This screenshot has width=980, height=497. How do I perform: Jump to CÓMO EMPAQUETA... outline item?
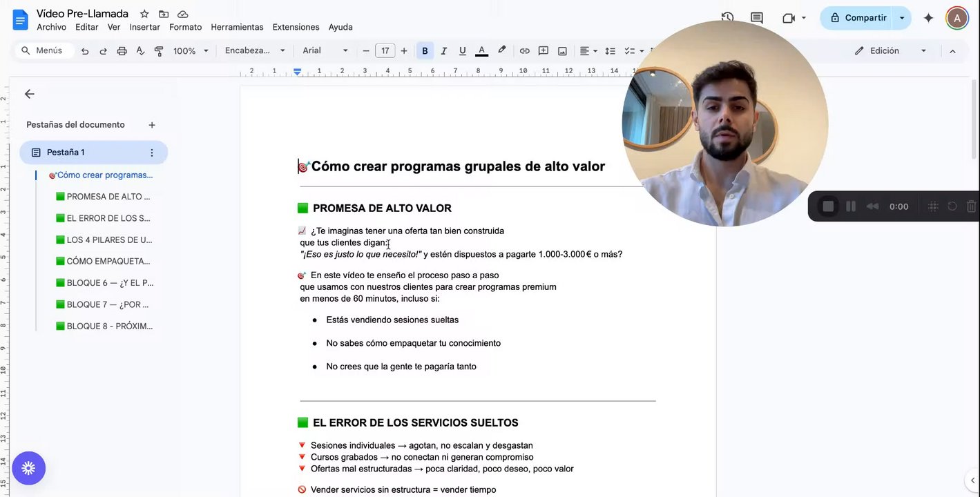coord(103,262)
